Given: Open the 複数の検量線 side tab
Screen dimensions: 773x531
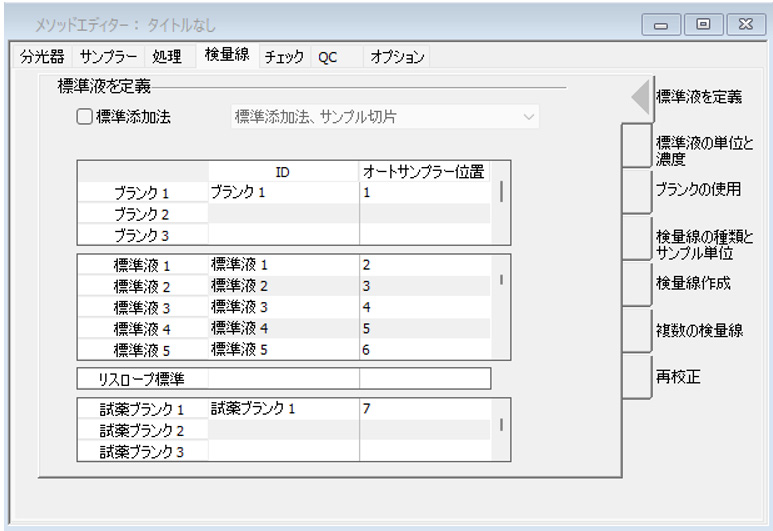Looking at the screenshot, I should pyautogui.click(x=699, y=331).
